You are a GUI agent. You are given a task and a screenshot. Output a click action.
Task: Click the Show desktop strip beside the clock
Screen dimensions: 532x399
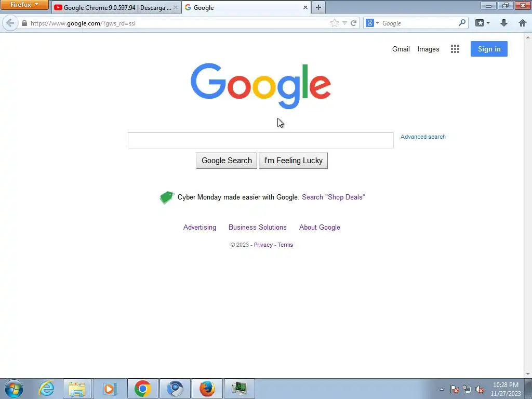pyautogui.click(x=528, y=389)
